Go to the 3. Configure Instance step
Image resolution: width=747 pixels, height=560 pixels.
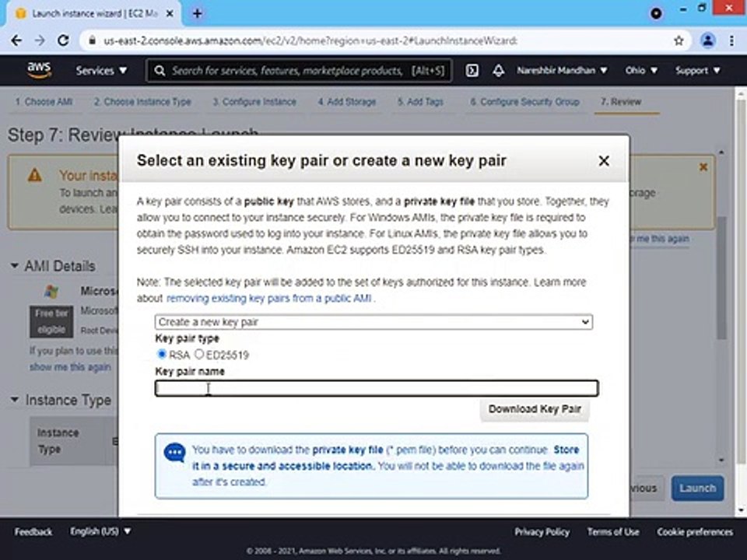click(x=254, y=102)
